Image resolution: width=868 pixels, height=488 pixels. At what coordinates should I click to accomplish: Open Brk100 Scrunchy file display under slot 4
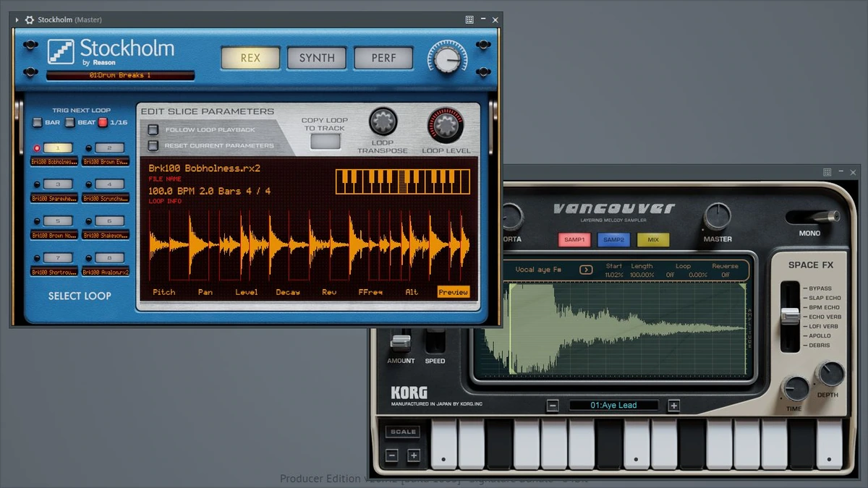106,198
